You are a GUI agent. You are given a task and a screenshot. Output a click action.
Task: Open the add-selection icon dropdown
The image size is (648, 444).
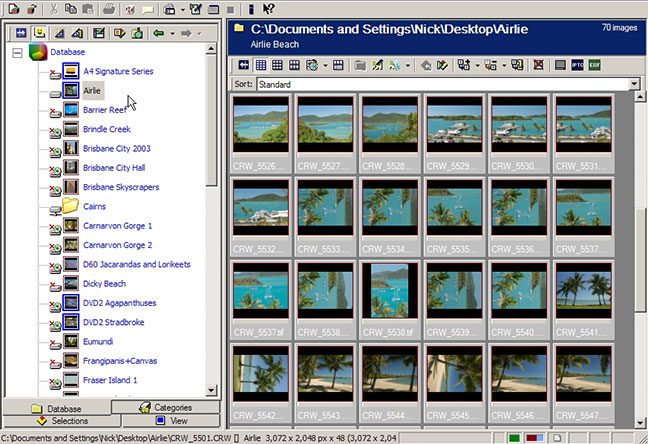pyautogui.click(x=477, y=65)
